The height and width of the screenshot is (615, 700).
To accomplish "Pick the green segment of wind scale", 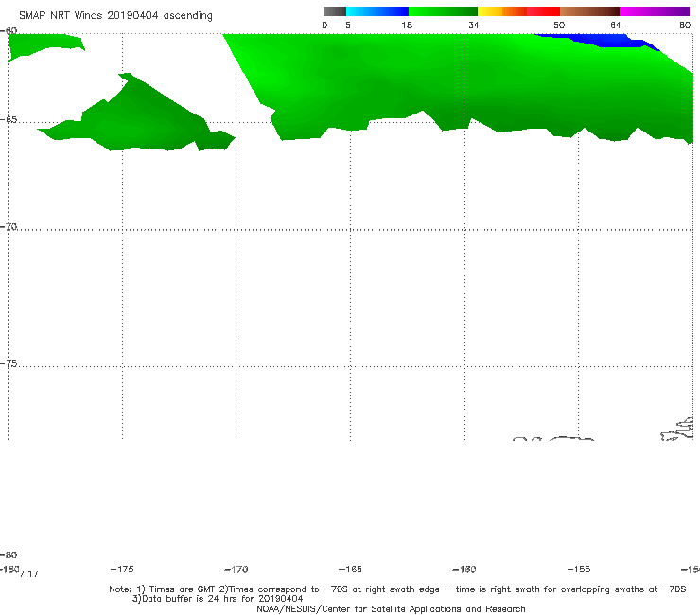I will click(x=443, y=11).
